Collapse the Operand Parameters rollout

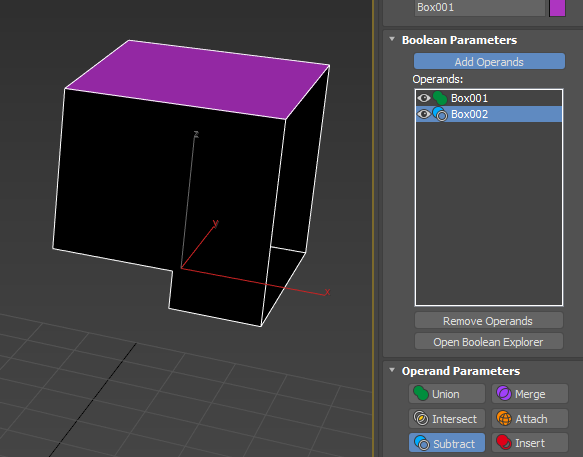pos(392,370)
